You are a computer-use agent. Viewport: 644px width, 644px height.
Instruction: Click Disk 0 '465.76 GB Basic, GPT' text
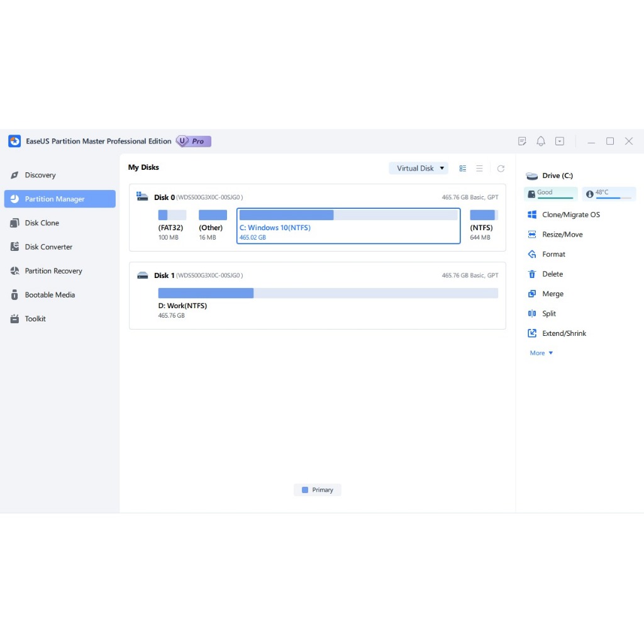click(470, 197)
